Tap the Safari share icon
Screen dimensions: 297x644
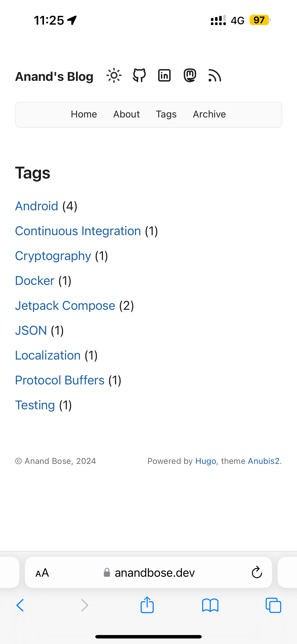coord(147,605)
